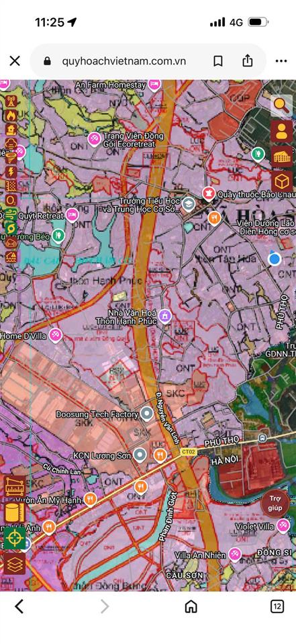
Task: Open the user account icon
Action: (x=282, y=131)
